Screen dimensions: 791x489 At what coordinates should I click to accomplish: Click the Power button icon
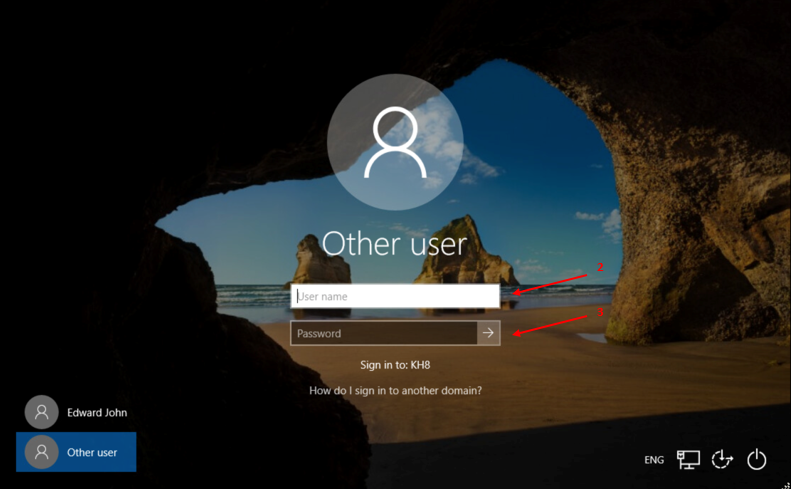[x=757, y=459]
